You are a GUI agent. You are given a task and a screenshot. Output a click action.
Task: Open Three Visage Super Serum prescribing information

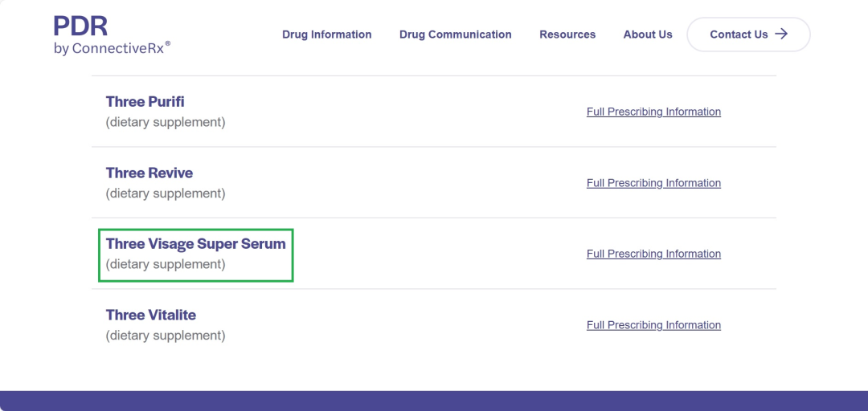pyautogui.click(x=653, y=254)
